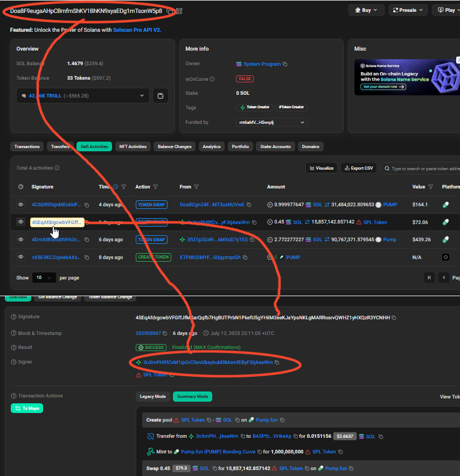Switch to Summary Mode view
The height and width of the screenshot is (476, 460).
coord(192,396)
